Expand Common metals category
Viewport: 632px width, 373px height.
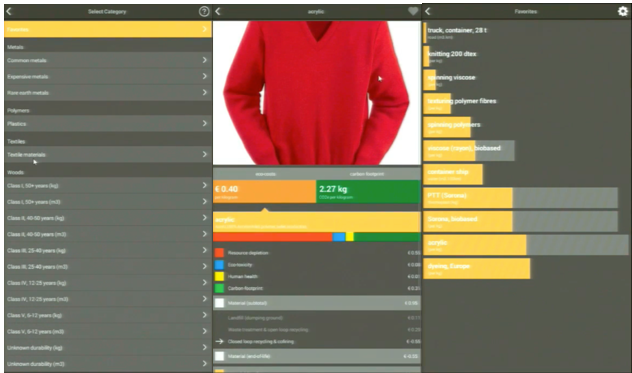pyautogui.click(x=108, y=60)
